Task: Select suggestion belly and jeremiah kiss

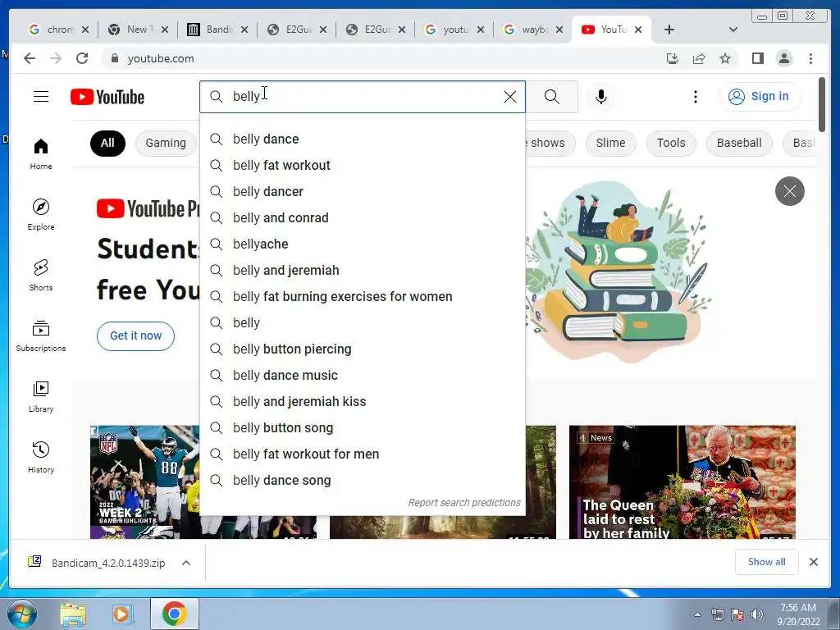Action: click(x=362, y=401)
